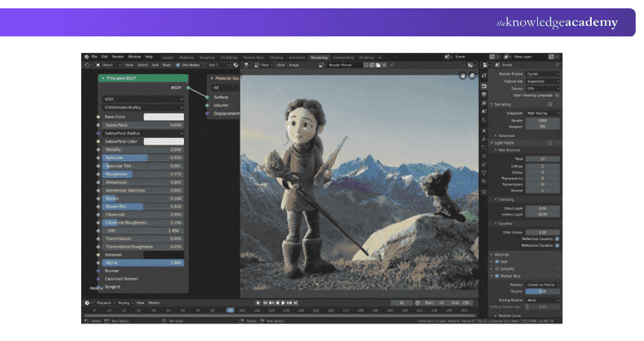Open the GGX distribution dropdown

[143, 99]
